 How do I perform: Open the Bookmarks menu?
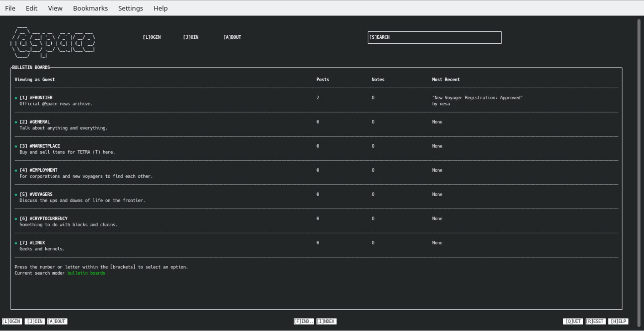[x=90, y=8]
